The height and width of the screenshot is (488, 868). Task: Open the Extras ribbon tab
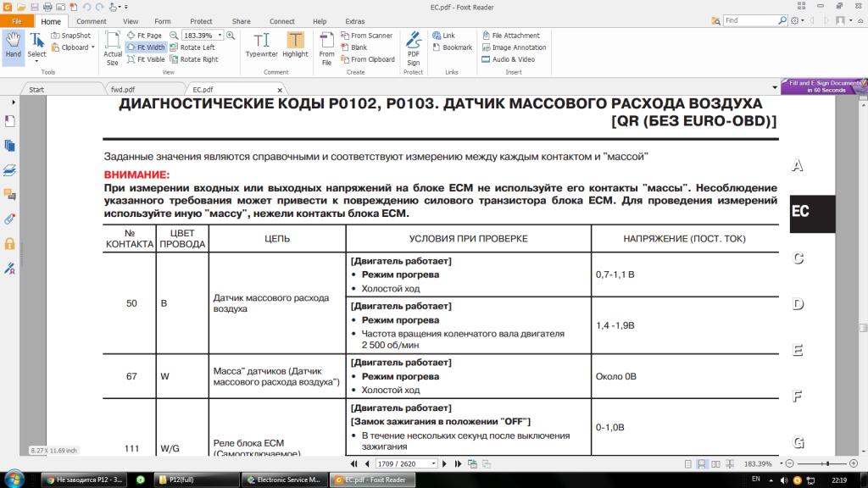click(x=355, y=21)
